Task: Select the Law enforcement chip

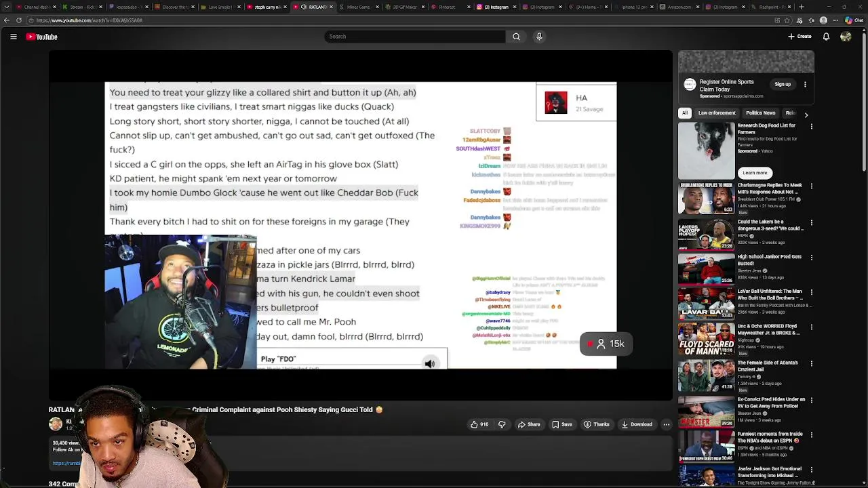Action: [717, 113]
